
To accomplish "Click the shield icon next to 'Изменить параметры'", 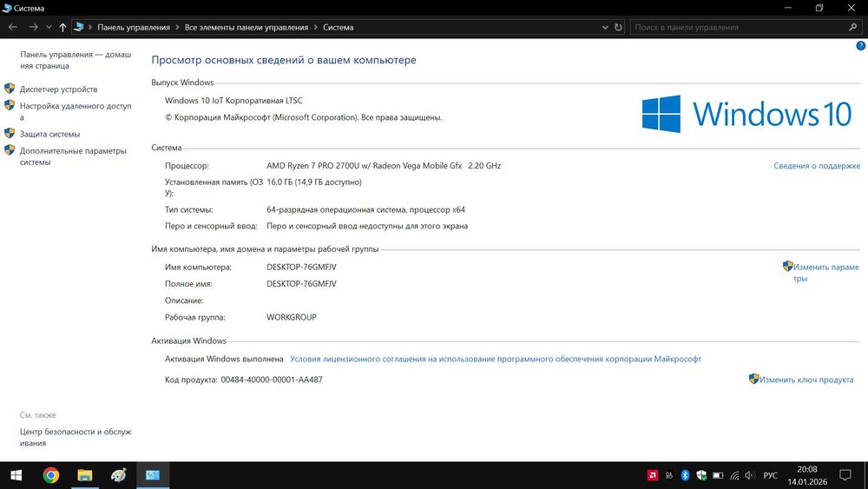I will pos(788,267).
